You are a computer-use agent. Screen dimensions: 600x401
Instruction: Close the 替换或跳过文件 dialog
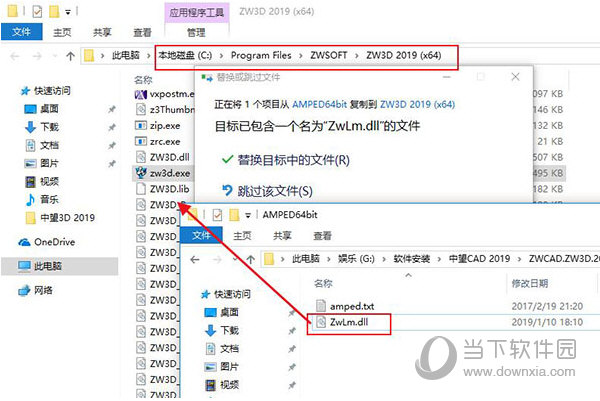[x=515, y=77]
